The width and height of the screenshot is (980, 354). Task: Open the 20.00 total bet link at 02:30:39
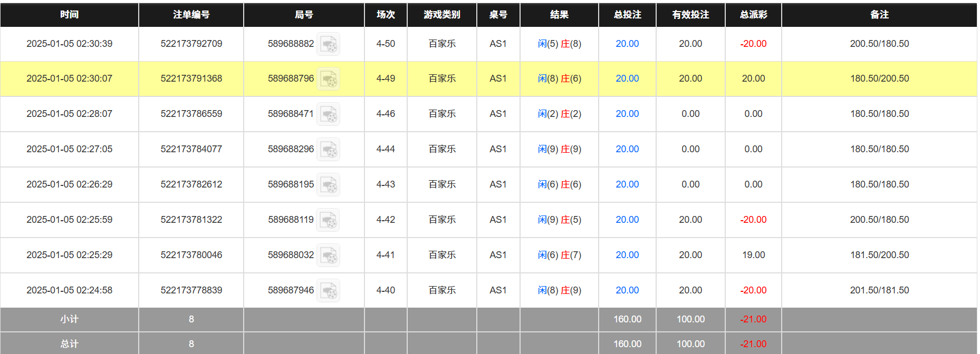627,44
